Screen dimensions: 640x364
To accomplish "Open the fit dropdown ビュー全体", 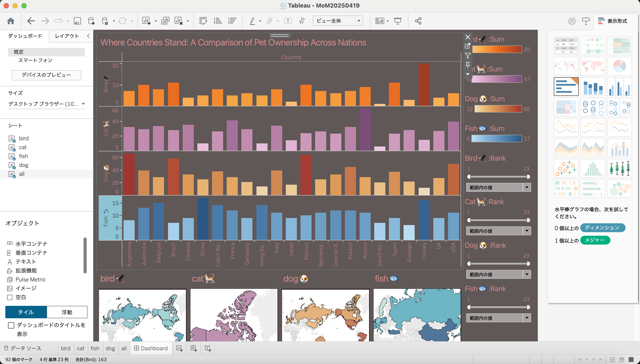I will point(338,21).
